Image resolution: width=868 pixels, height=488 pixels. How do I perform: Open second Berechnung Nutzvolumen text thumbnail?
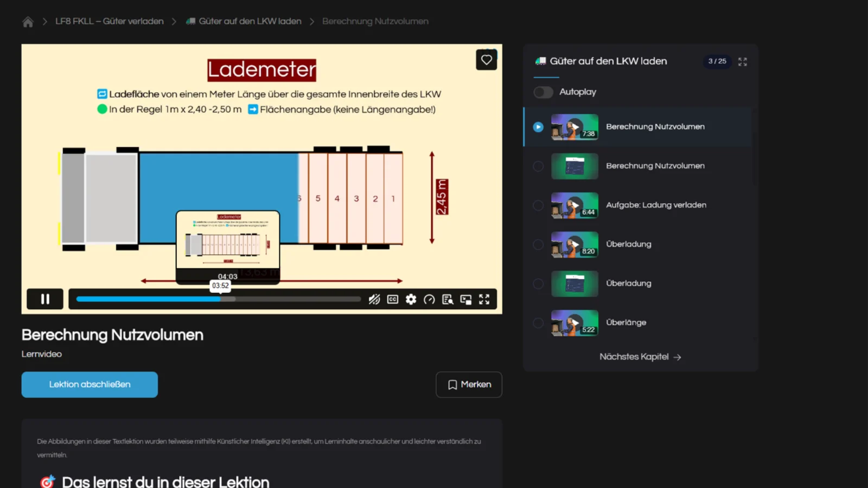tap(575, 166)
